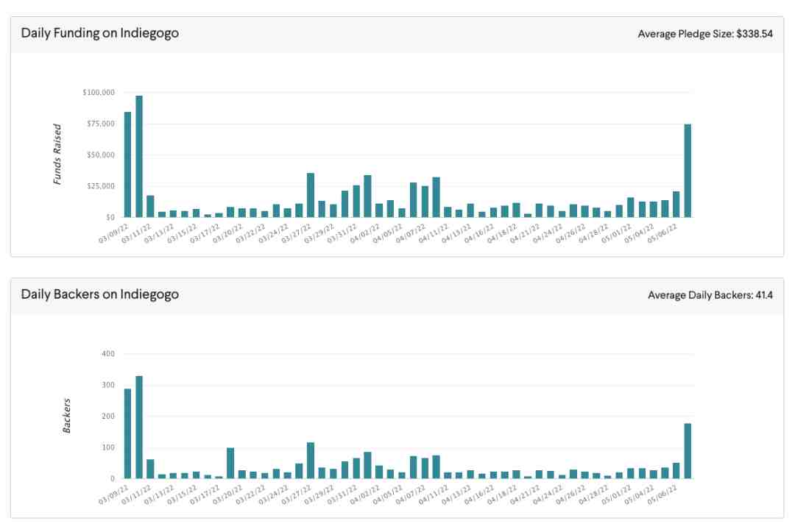This screenshot has height=532, width=795.
Task: Click the last bar in Daily Funding chart
Action: coord(688,171)
